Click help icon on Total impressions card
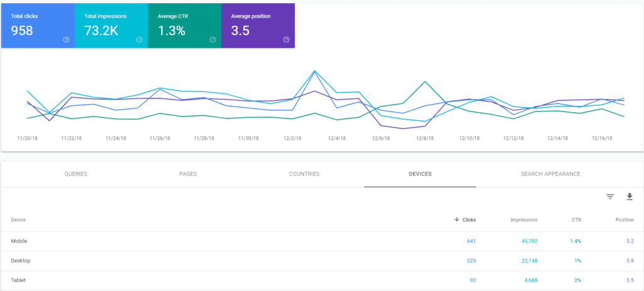The image size is (644, 291). (x=139, y=39)
